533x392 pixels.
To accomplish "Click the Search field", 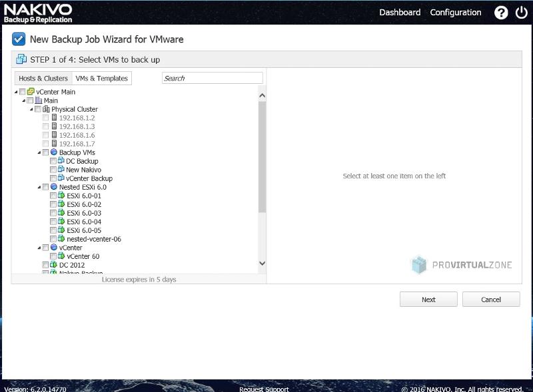I will tap(213, 78).
